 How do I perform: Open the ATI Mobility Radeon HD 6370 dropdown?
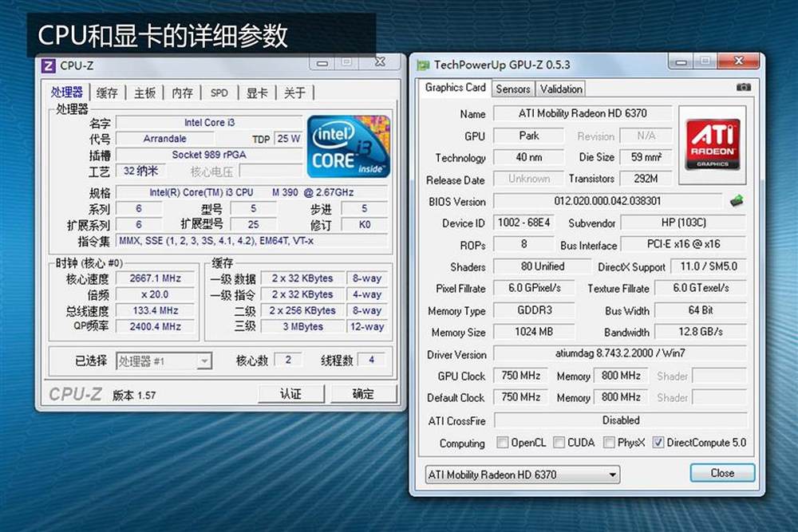pyautogui.click(x=522, y=475)
